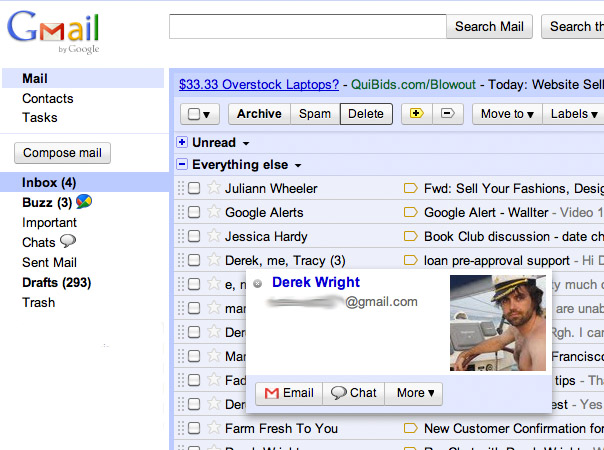The width and height of the screenshot is (604, 450).
Task: Open the select-all checkbox dropdown
Action: tap(206, 114)
